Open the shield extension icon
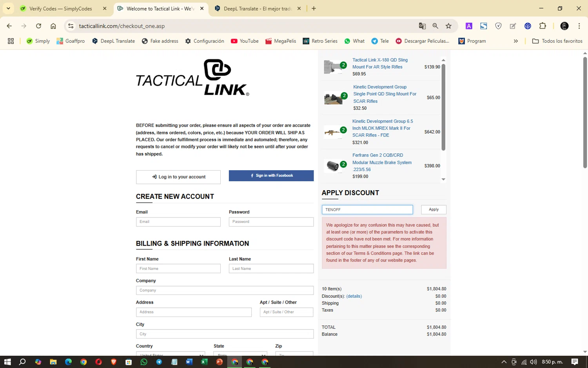The width and height of the screenshot is (588, 368). tap(498, 26)
